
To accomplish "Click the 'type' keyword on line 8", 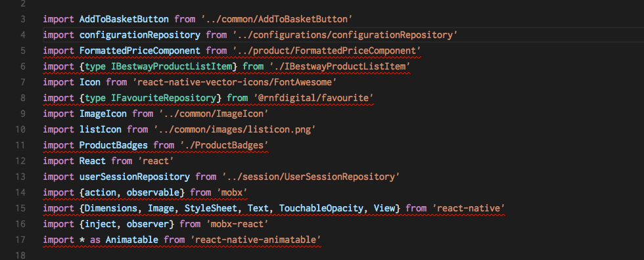I will pyautogui.click(x=95, y=98).
